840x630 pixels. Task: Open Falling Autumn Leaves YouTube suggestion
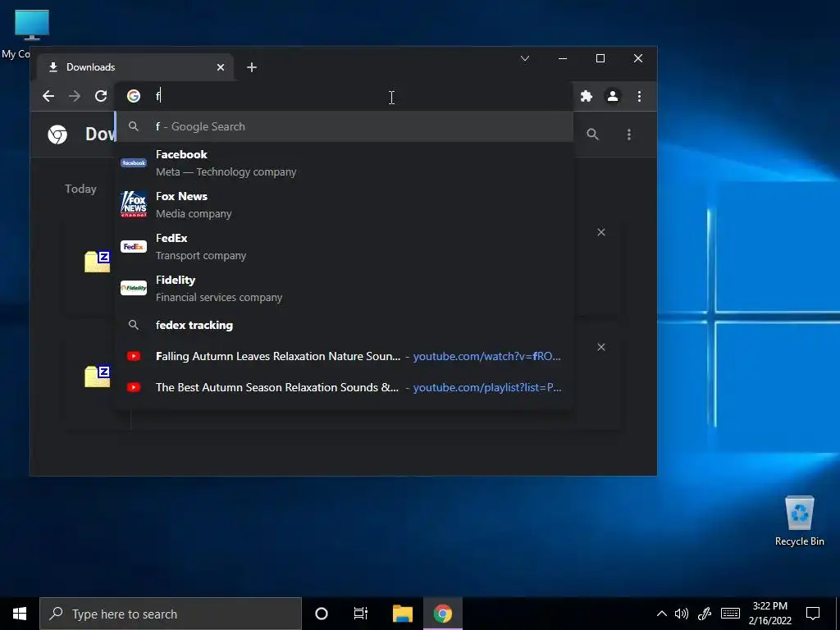(x=344, y=356)
